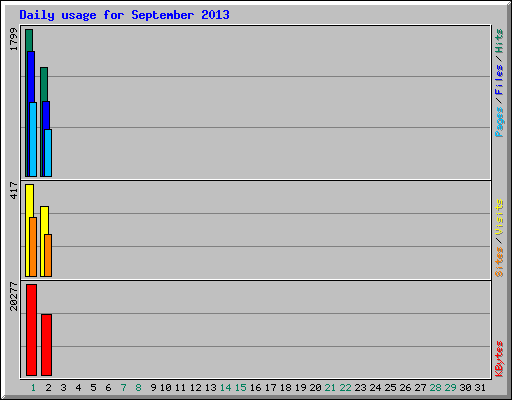Image resolution: width=512 pixels, height=400 pixels.
Task: Click day 30 on the x-axis
Action: [465, 388]
